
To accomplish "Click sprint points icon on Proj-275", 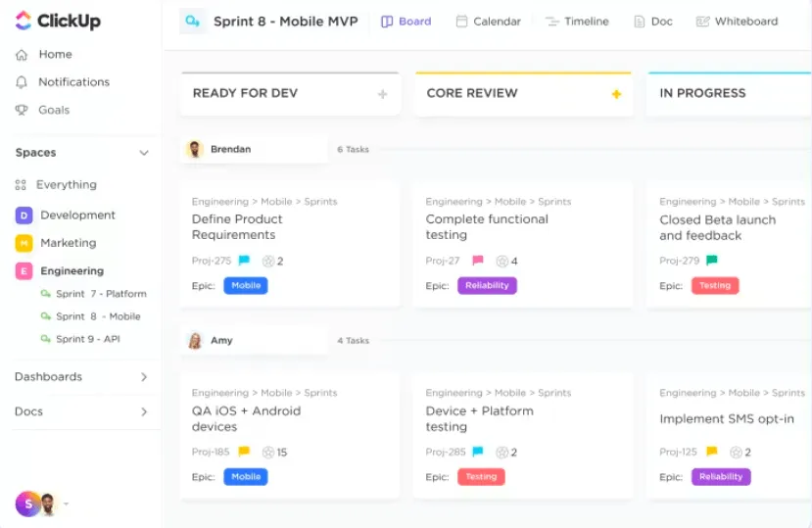I will pos(267,262).
